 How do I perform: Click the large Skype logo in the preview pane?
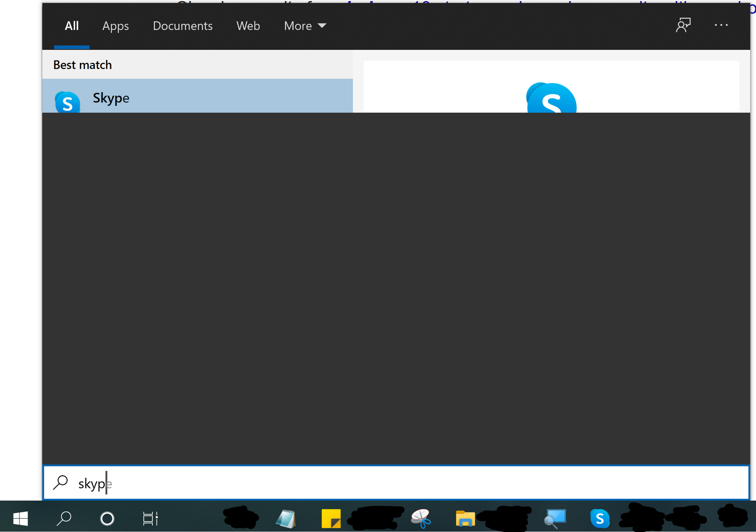[x=551, y=98]
